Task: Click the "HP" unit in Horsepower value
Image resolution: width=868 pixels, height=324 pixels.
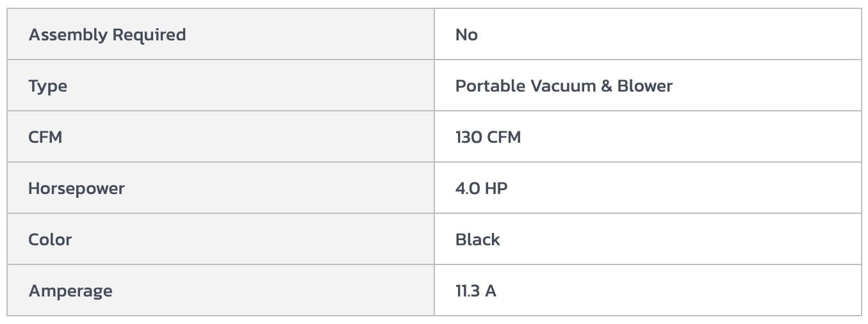Action: click(x=496, y=188)
